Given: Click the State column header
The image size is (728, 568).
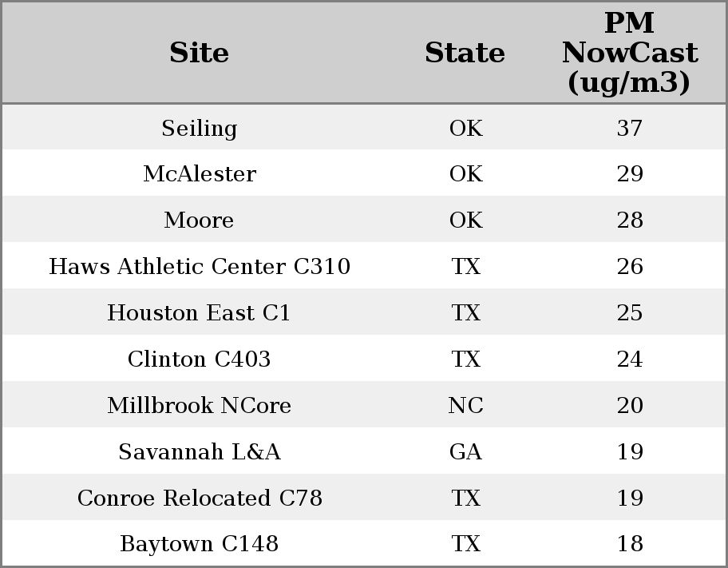Looking at the screenshot, I should tap(465, 53).
